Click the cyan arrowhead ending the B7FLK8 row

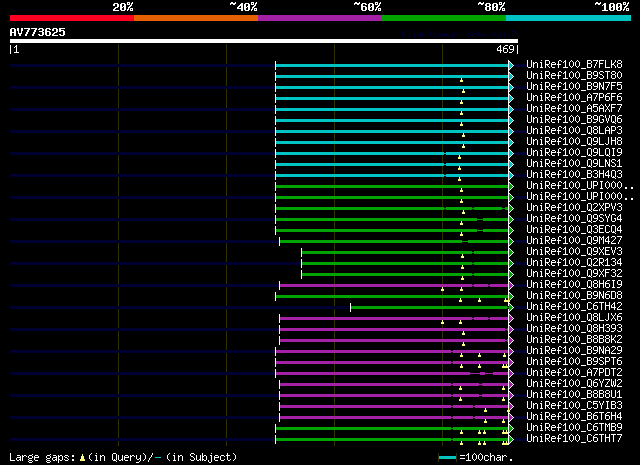(511, 65)
